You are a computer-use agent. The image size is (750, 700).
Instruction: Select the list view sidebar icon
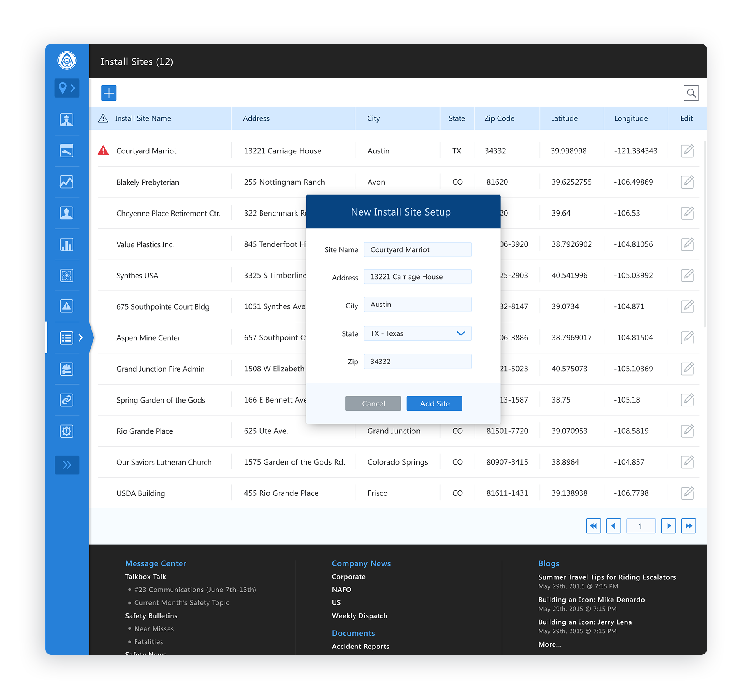[x=67, y=338]
